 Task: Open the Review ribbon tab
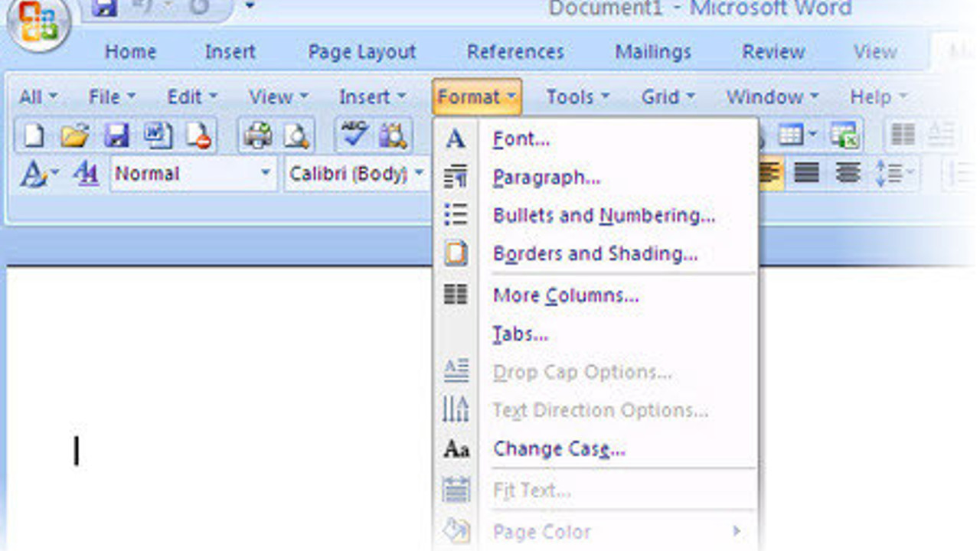773,52
